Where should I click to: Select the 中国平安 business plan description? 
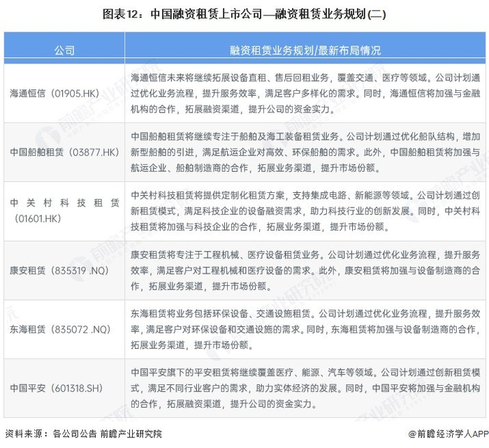[305, 388]
